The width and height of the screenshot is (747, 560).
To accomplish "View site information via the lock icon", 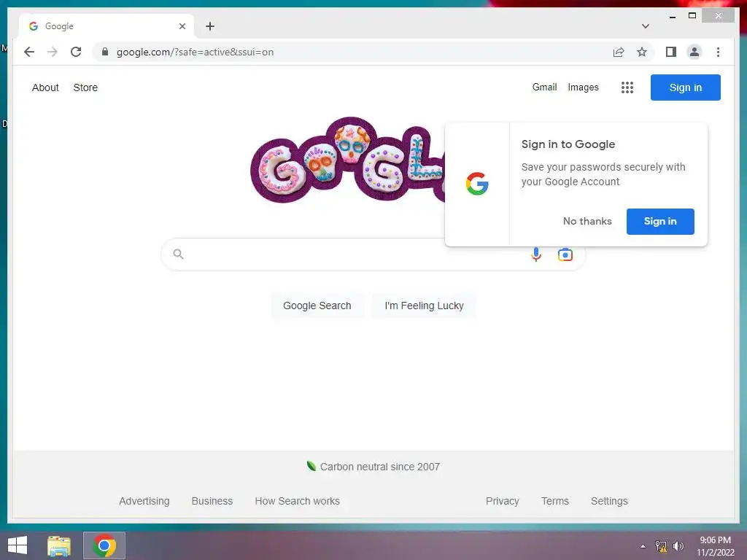I will coord(105,52).
